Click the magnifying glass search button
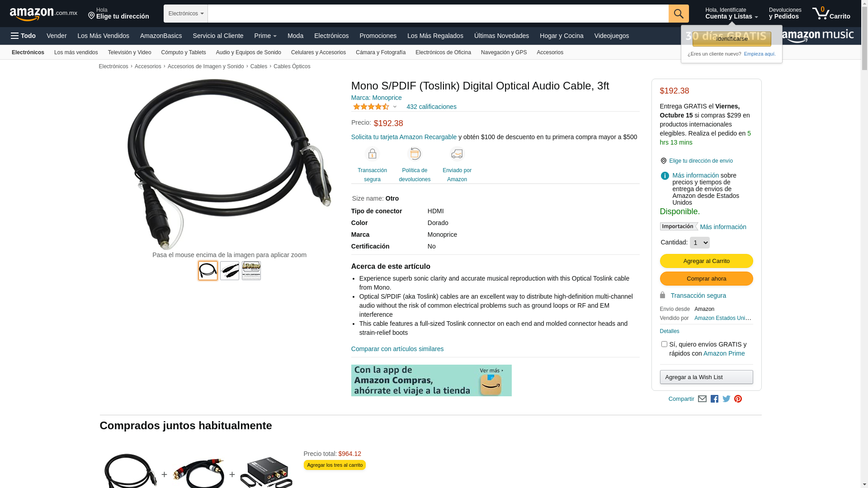The width and height of the screenshot is (868, 488). pos(678,14)
